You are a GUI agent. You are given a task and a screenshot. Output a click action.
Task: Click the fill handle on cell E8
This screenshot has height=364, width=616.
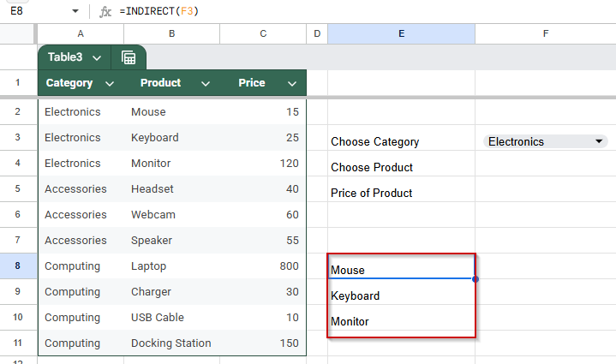(x=475, y=279)
